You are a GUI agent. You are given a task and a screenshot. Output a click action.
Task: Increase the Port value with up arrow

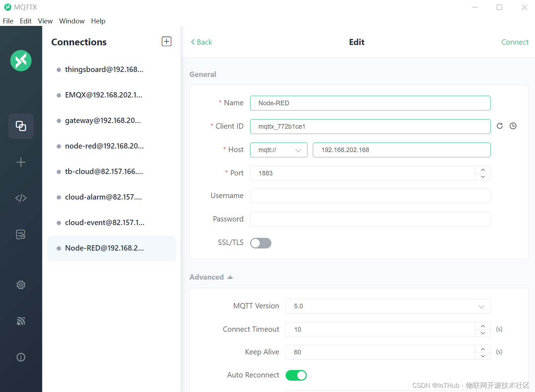(x=483, y=170)
